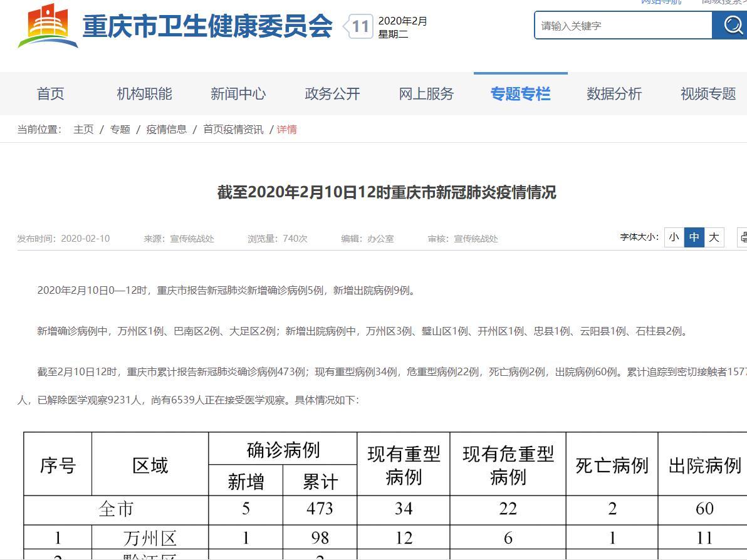Click the view count 浏览量：740次
Image resolution: width=747 pixels, height=560 pixels.
[x=277, y=239]
